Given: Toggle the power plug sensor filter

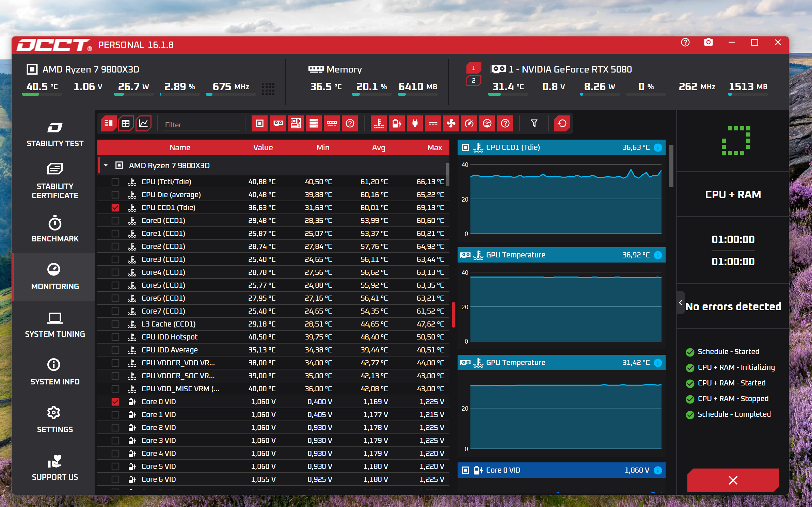Looking at the screenshot, I should 415,123.
